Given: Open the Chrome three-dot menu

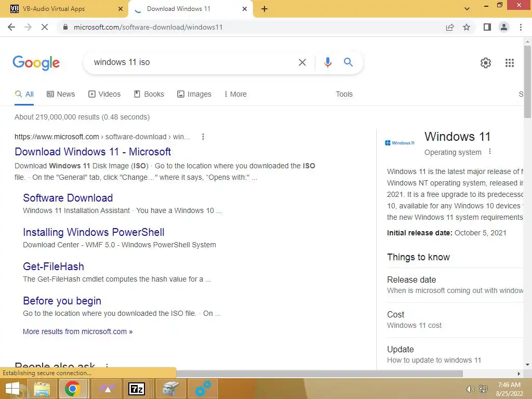Looking at the screenshot, I should pyautogui.click(x=521, y=27).
